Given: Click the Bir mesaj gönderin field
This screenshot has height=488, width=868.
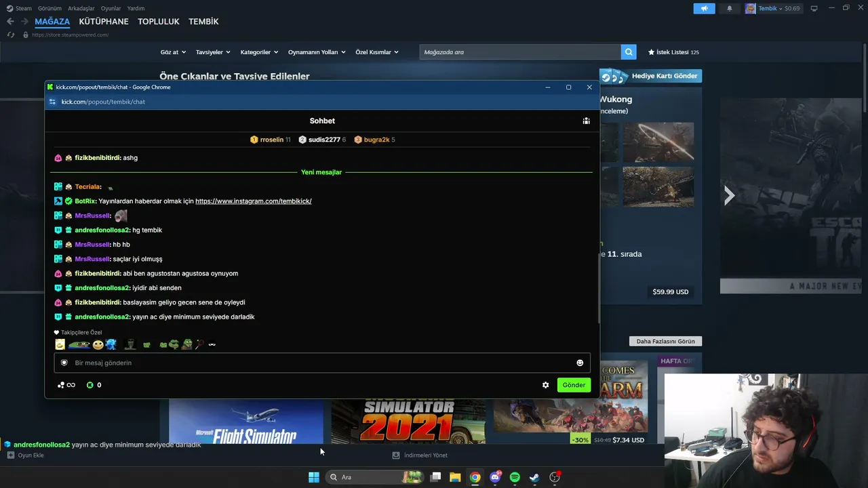Looking at the screenshot, I should [322, 363].
